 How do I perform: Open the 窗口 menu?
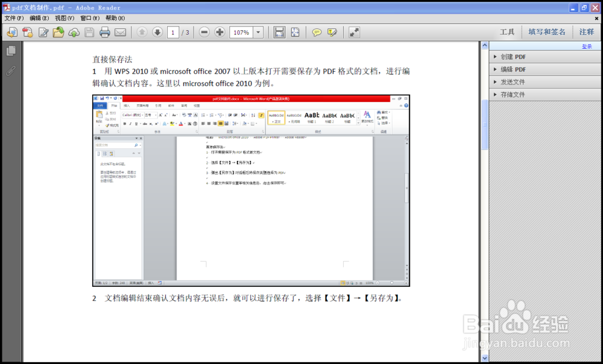90,18
